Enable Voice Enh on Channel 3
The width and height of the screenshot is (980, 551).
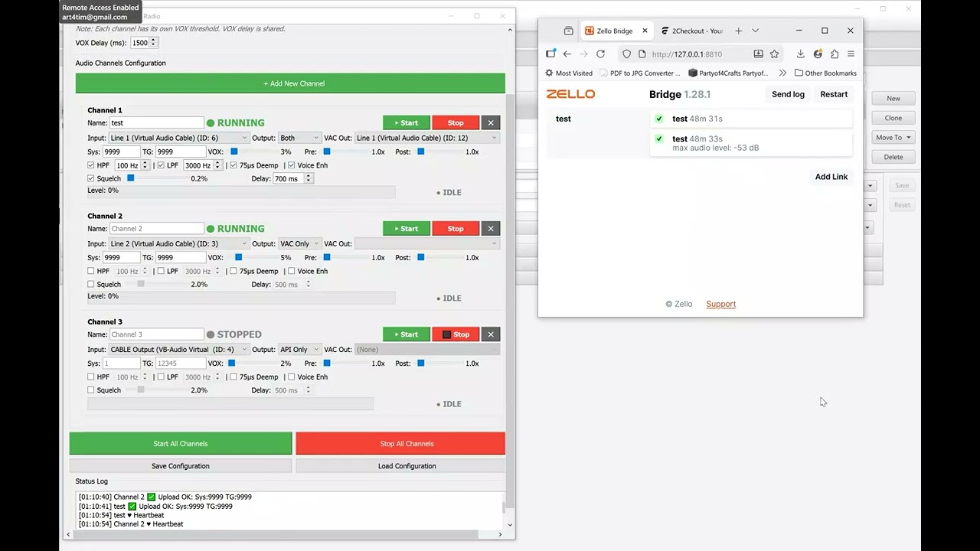[291, 377]
